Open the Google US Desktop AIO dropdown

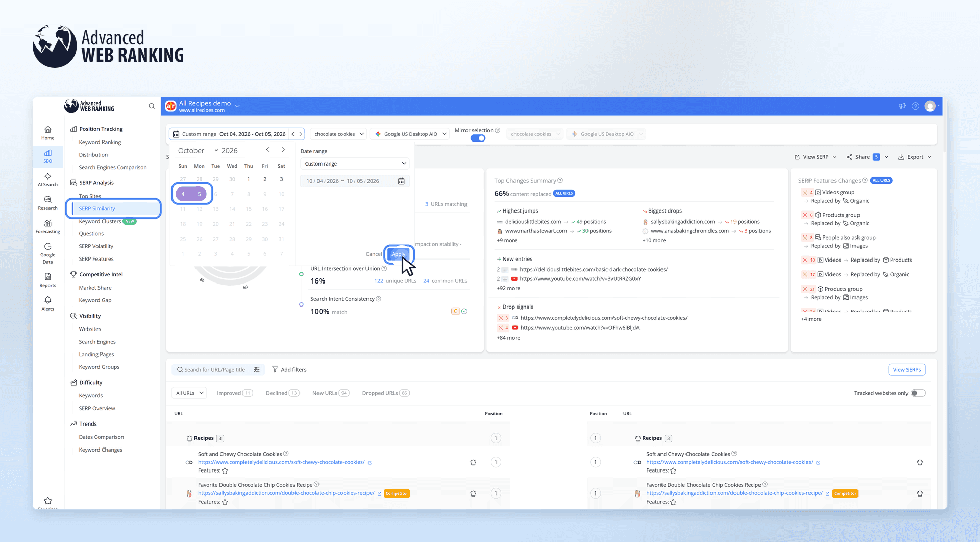tap(410, 134)
